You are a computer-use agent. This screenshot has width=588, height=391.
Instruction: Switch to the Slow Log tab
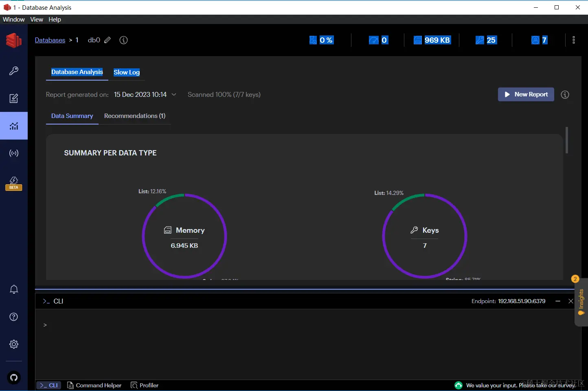click(x=127, y=72)
